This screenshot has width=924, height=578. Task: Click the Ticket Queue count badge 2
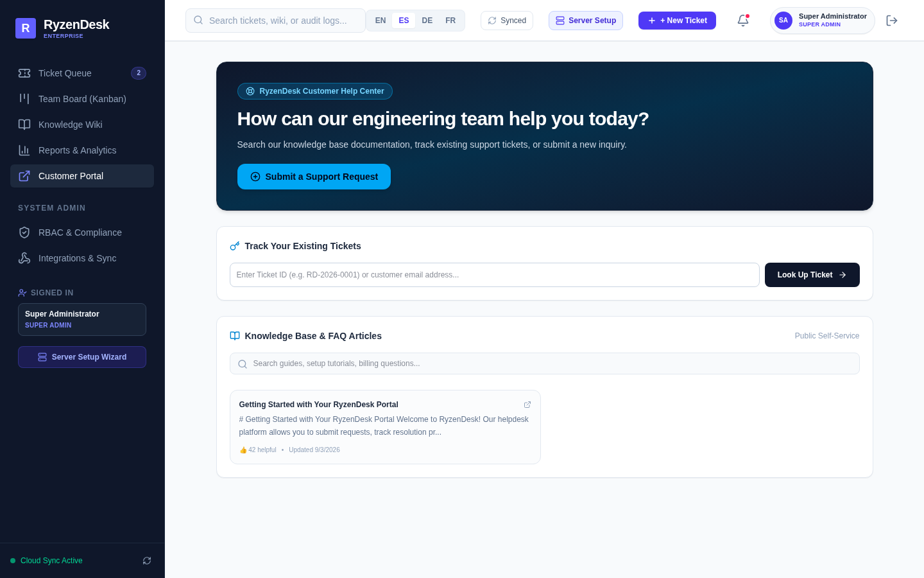[139, 73]
